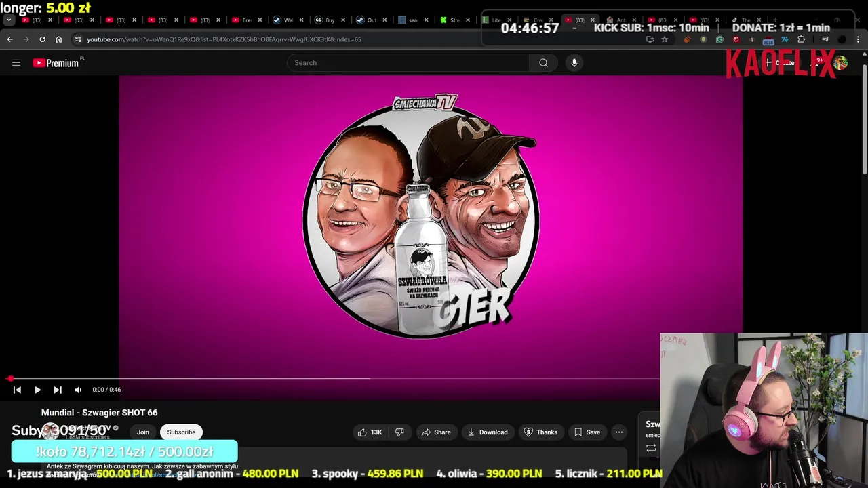The height and width of the screenshot is (488, 868).
Task: Seek along the video progress bar
Action: pyautogui.click(x=335, y=378)
